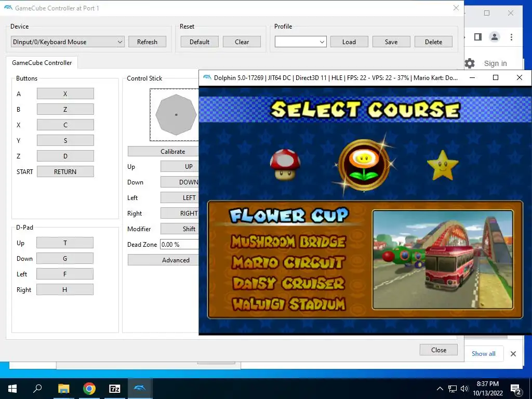Click the D-Pad Down mapping G

(x=65, y=259)
